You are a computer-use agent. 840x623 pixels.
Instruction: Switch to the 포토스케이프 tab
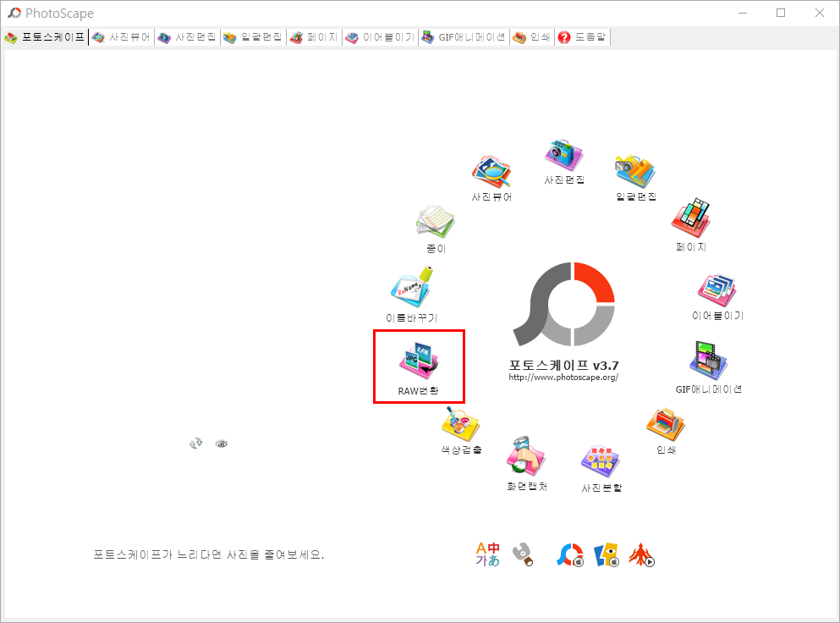(45, 37)
